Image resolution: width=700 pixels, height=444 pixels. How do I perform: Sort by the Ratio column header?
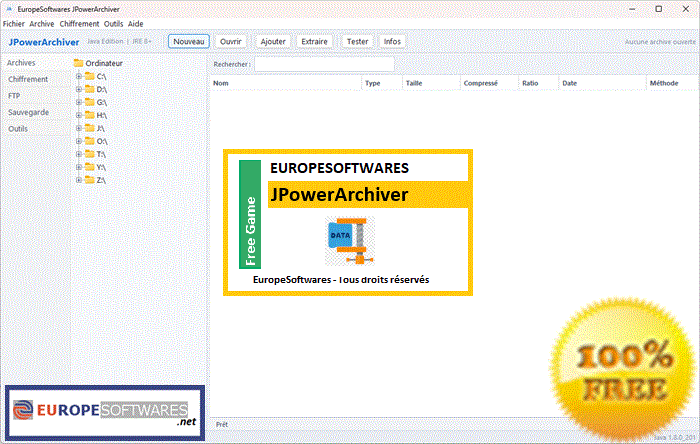tap(538, 83)
